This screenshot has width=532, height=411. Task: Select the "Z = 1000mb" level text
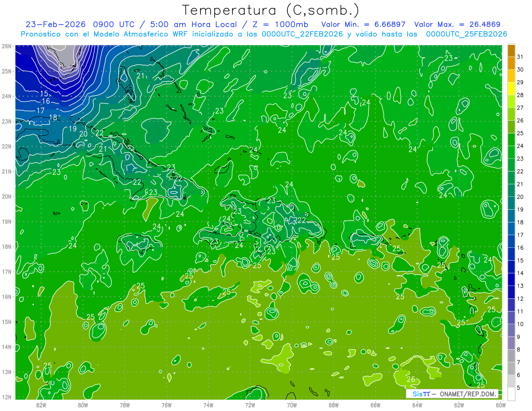tap(280, 24)
